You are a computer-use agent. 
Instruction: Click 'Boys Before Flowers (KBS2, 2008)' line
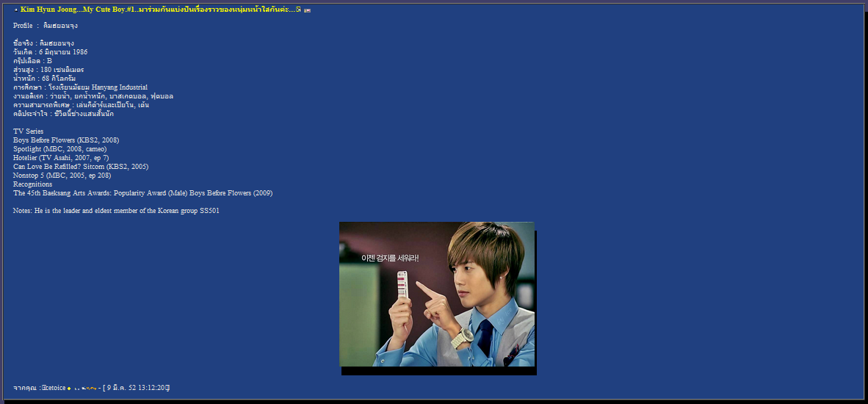66,140
